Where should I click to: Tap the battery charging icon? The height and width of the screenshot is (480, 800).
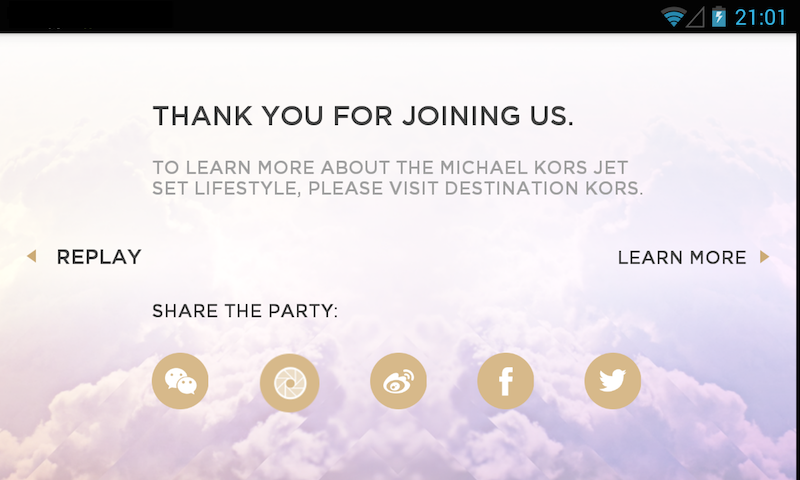(718, 17)
